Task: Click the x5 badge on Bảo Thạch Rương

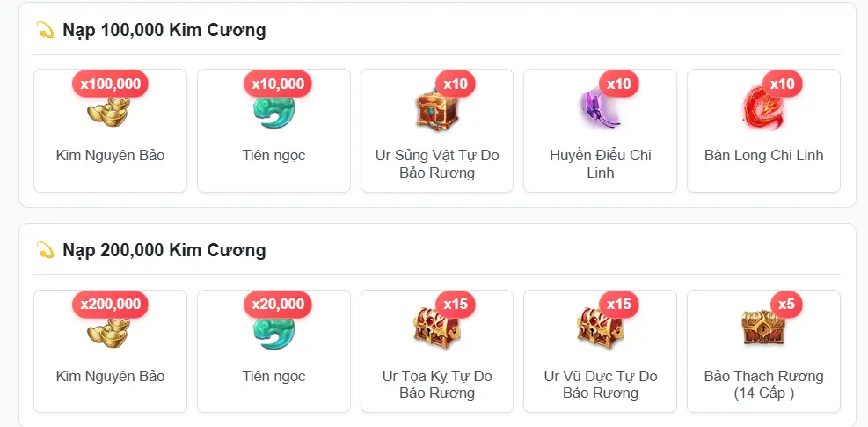Action: coord(786,305)
